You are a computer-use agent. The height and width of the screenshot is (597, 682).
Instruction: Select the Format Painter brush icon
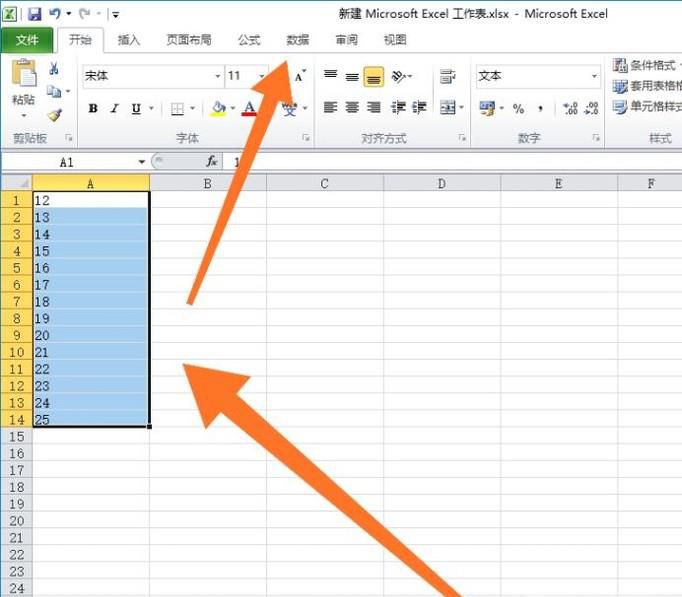point(54,115)
